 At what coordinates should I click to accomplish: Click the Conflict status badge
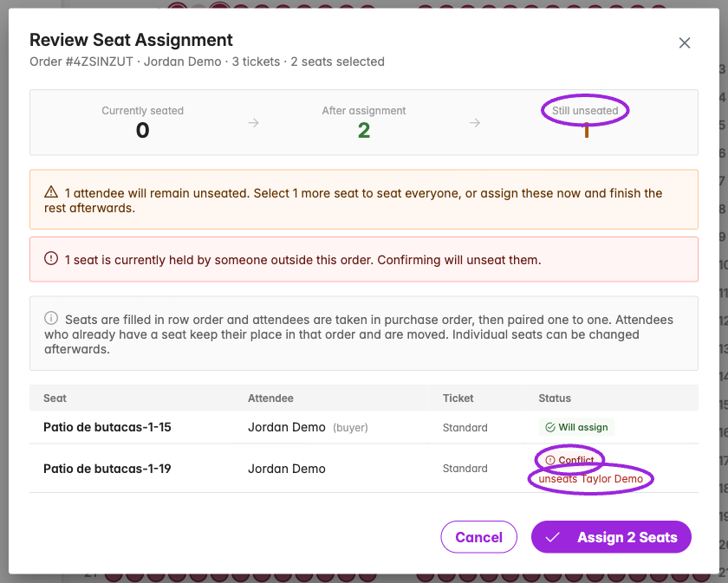click(x=569, y=459)
